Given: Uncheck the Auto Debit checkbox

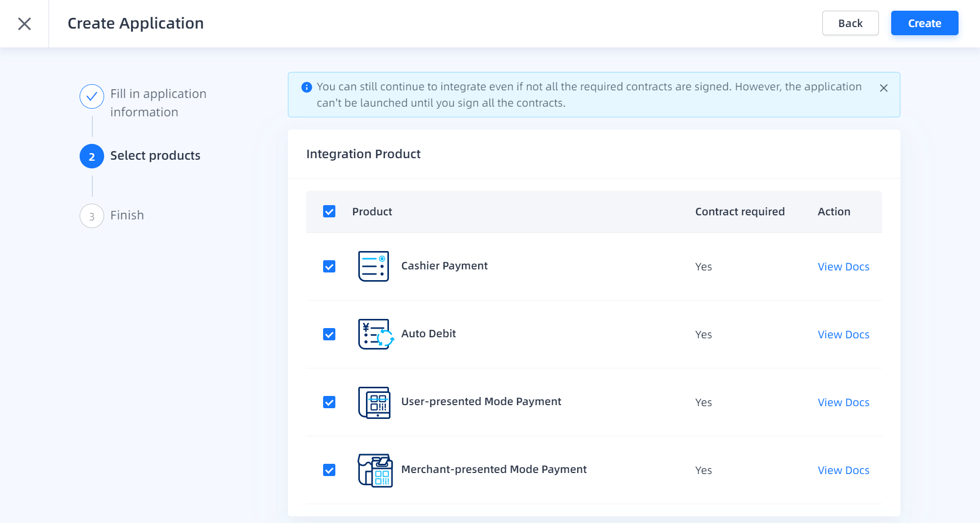Looking at the screenshot, I should (329, 334).
